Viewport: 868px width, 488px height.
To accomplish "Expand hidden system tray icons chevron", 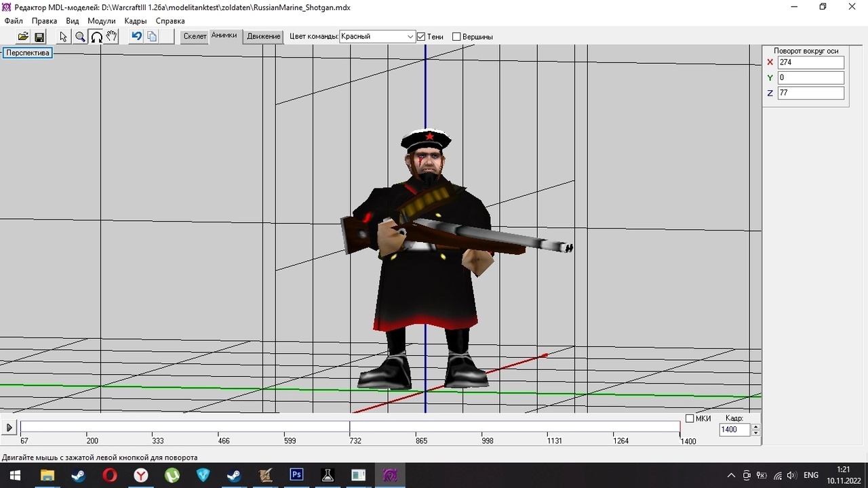I will click(731, 475).
